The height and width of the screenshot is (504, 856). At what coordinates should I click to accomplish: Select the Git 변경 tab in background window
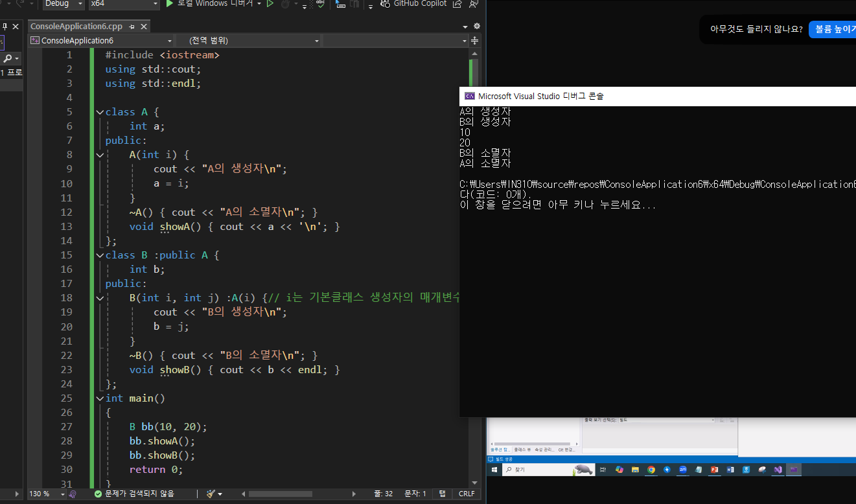pyautogui.click(x=566, y=450)
